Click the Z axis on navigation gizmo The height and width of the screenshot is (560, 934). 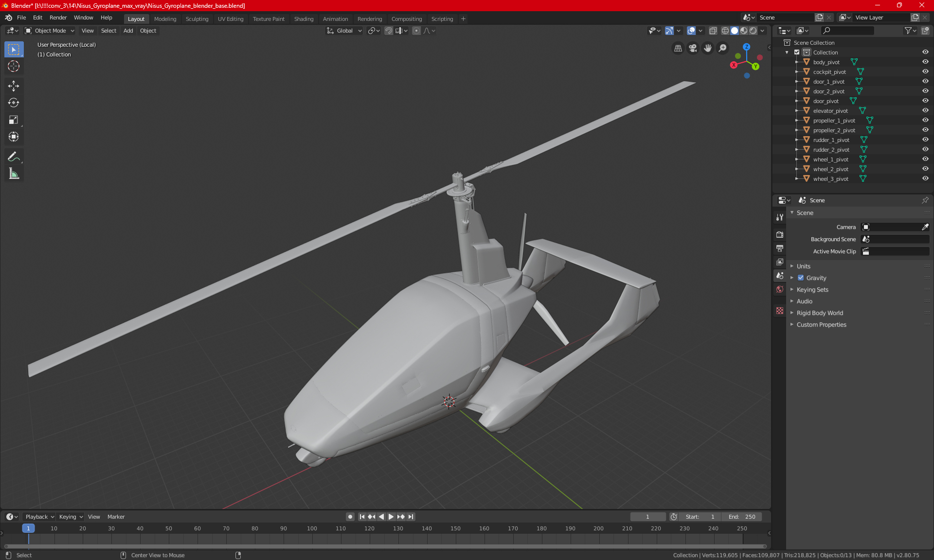746,47
